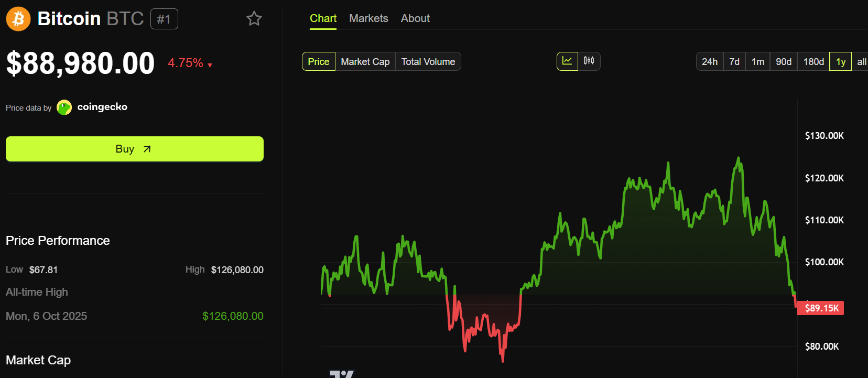Click the TradingView logo below the chart
Image resolution: width=868 pixels, height=378 pixels.
(342, 374)
